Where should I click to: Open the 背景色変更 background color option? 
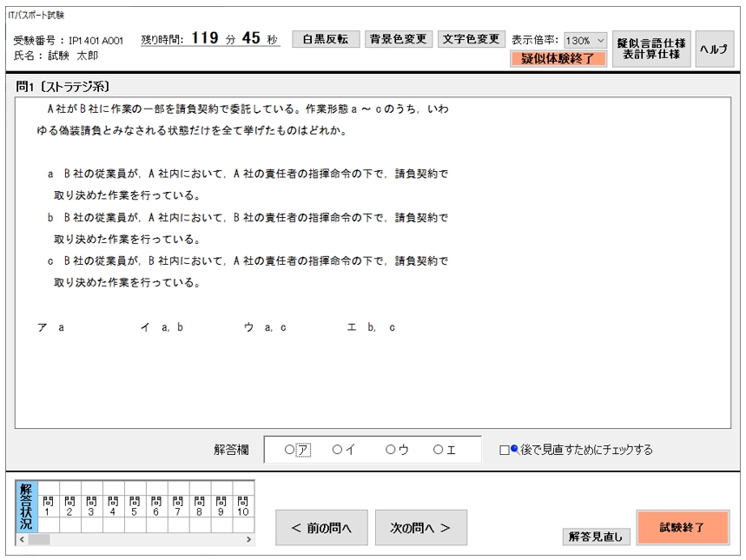pyautogui.click(x=399, y=38)
